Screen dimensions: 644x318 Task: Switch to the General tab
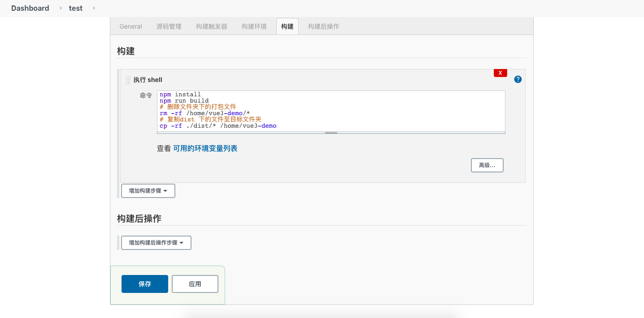131,26
